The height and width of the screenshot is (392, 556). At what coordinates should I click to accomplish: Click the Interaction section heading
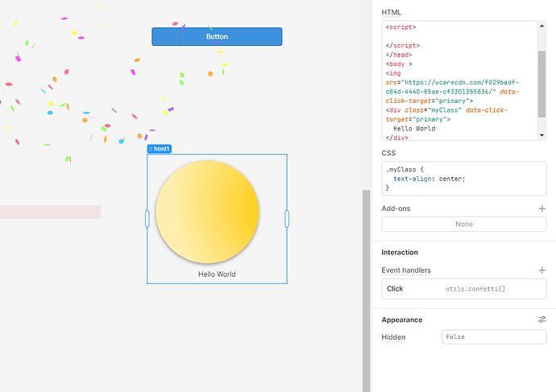(x=400, y=253)
